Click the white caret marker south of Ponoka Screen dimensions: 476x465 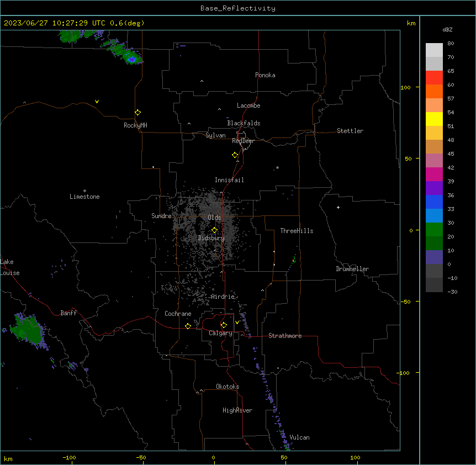point(202,81)
